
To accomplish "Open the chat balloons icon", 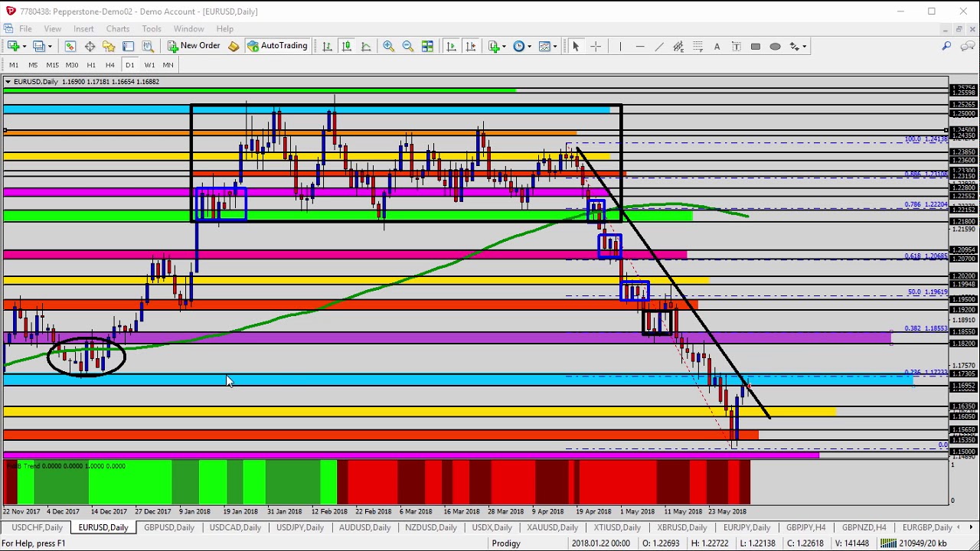I will click(x=967, y=46).
